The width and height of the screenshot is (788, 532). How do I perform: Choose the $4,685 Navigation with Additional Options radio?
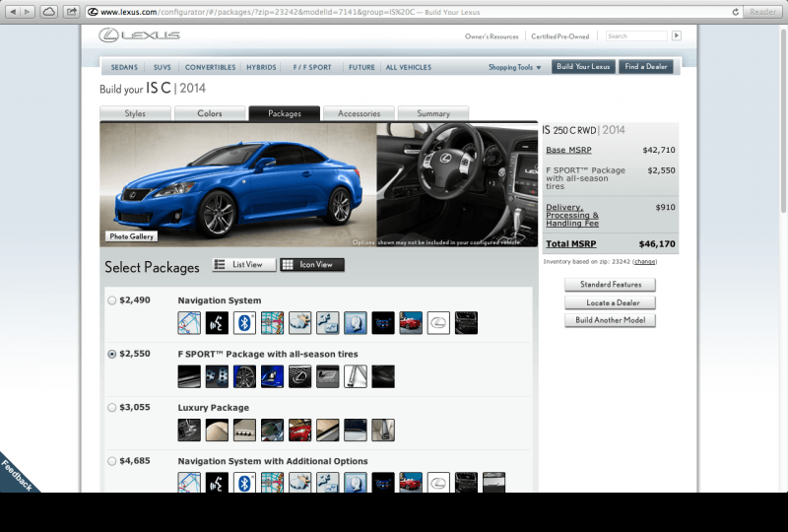click(111, 461)
